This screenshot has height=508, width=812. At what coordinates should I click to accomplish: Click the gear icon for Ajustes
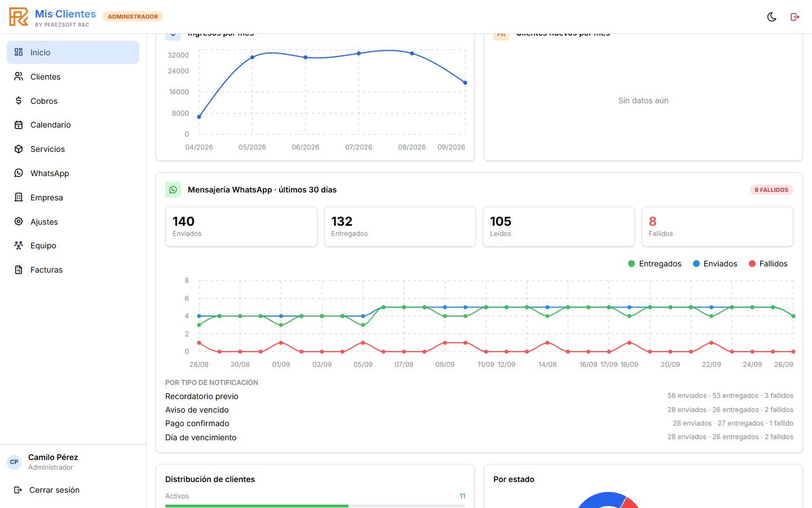(19, 222)
